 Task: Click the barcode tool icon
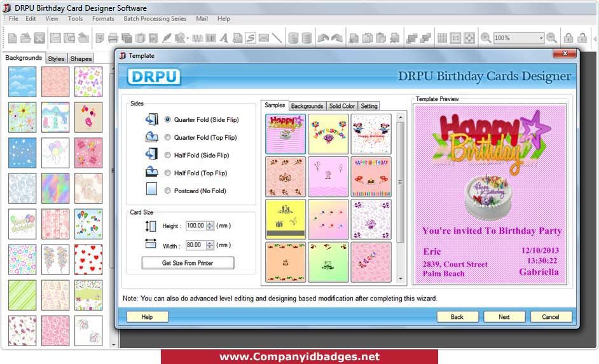click(210, 37)
